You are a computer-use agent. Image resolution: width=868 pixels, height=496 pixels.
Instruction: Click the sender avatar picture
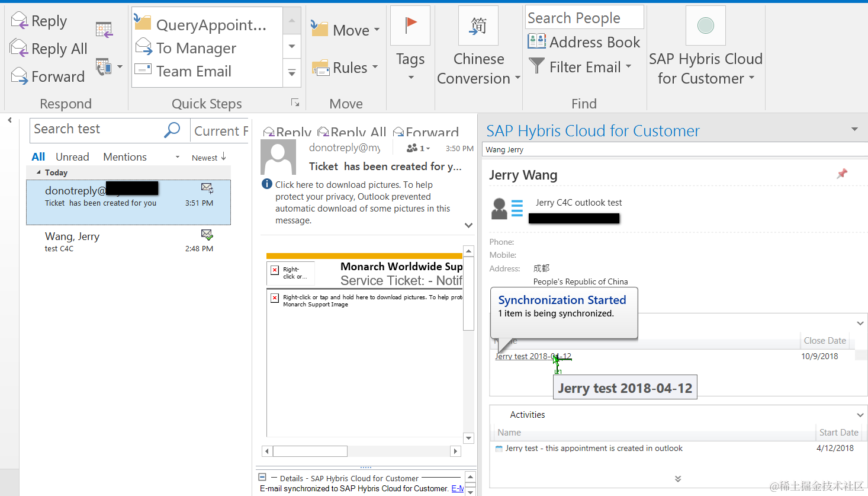[x=278, y=157]
